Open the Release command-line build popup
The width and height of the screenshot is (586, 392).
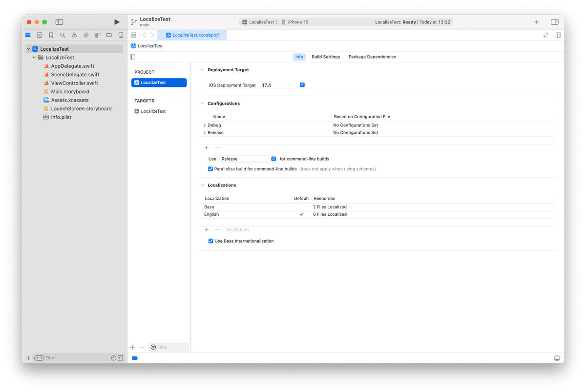pyautogui.click(x=248, y=159)
